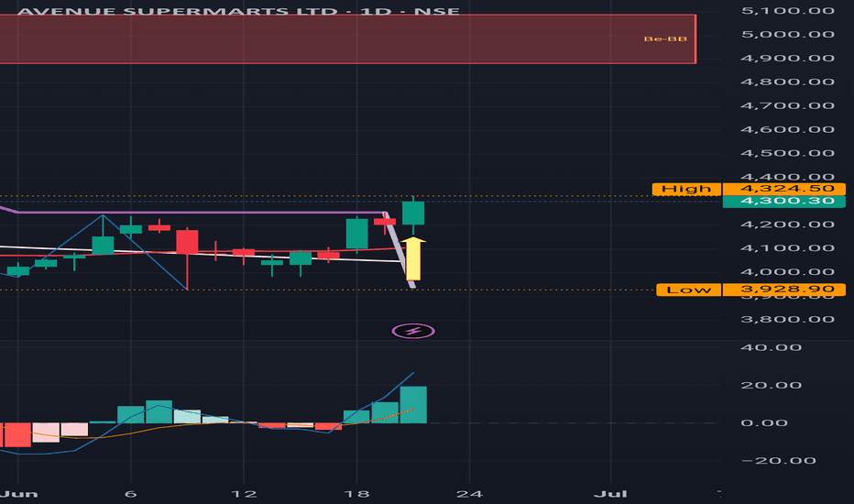Click the 24 date axis label
This screenshot has height=504, width=854.
[x=469, y=494]
